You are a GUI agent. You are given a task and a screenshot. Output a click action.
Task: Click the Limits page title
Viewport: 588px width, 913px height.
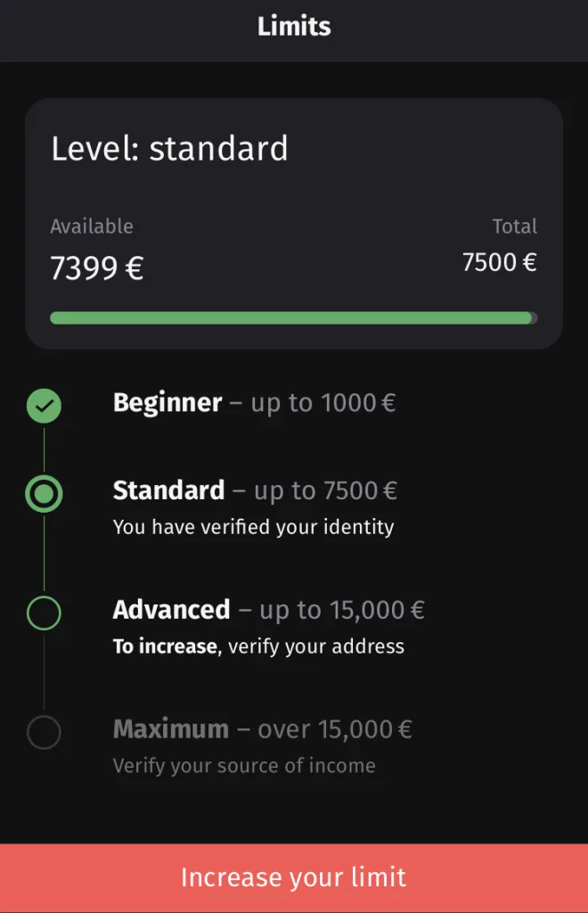click(294, 27)
